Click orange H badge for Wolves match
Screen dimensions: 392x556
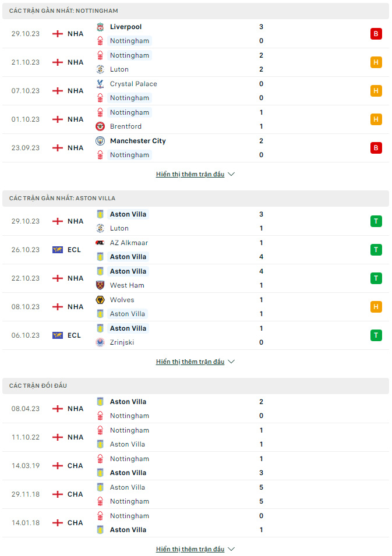click(376, 307)
